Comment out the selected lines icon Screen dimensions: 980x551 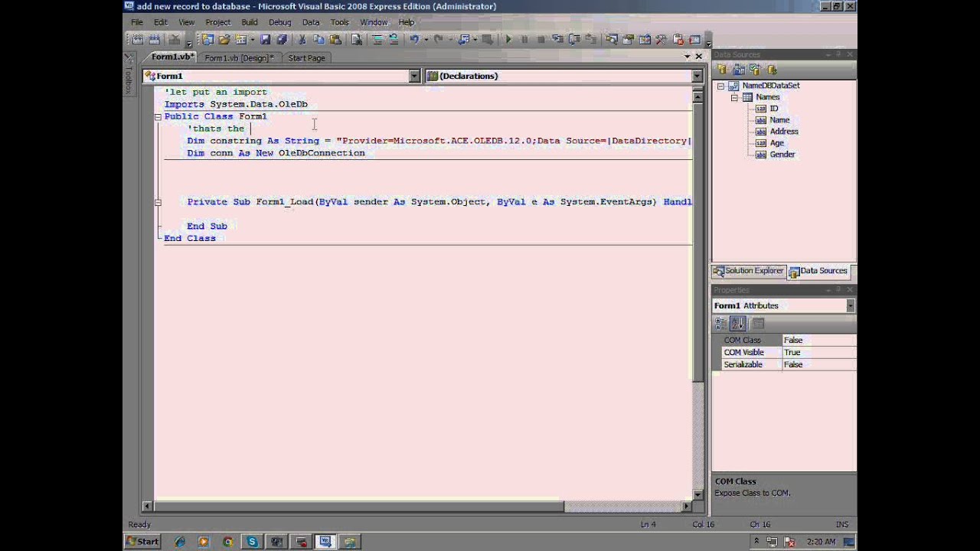click(x=377, y=39)
